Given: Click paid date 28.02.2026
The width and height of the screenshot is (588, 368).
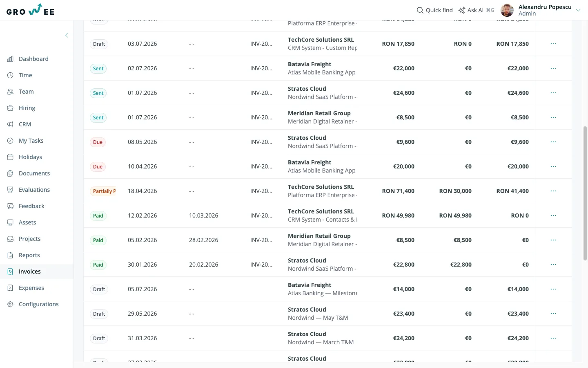Looking at the screenshot, I should pyautogui.click(x=203, y=240).
